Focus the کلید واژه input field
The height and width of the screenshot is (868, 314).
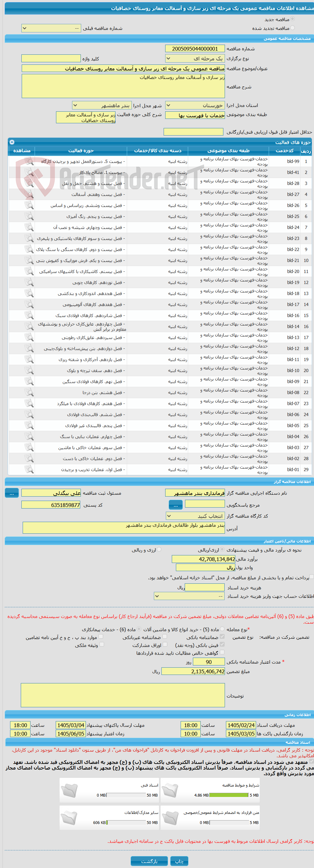(x=51, y=58)
